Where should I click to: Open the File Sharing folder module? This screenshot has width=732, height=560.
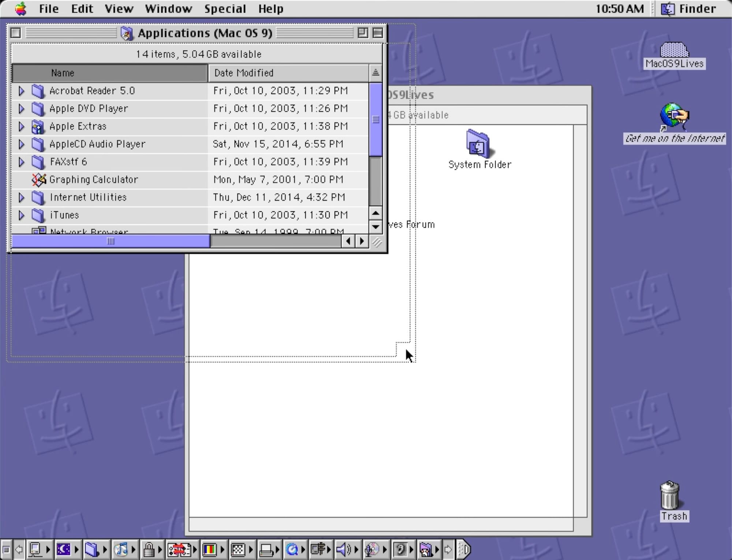point(96,549)
